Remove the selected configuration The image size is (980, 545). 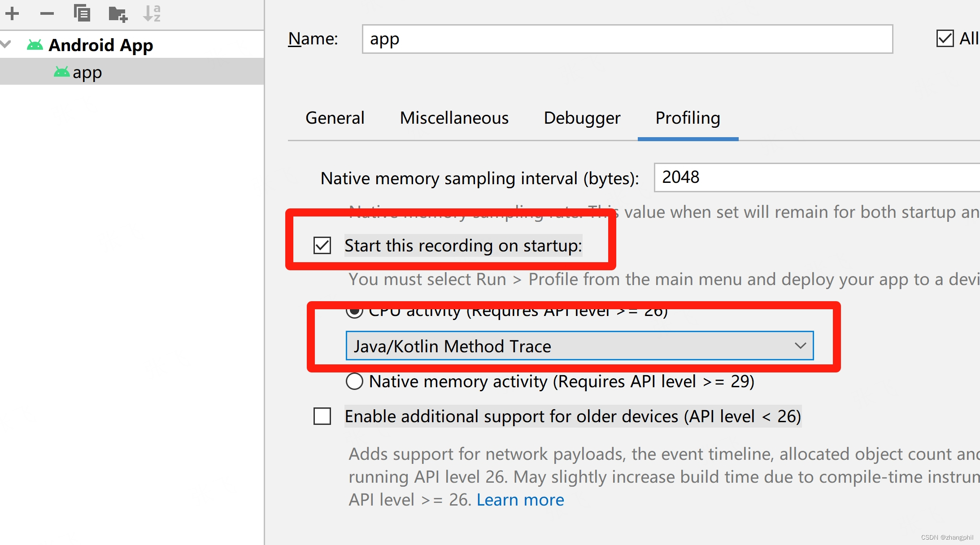tap(47, 13)
